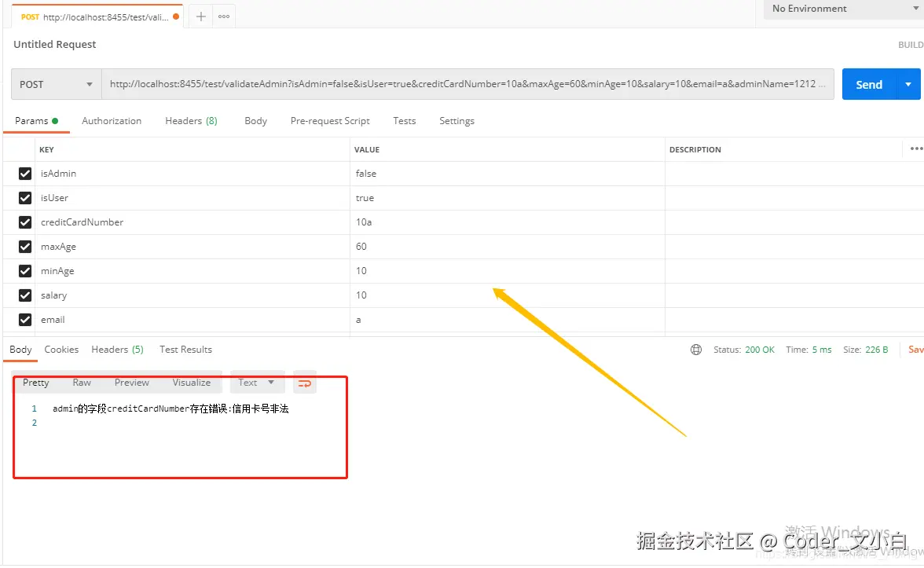924x568 pixels.
Task: Open the No Environment selector
Action: 844,9
